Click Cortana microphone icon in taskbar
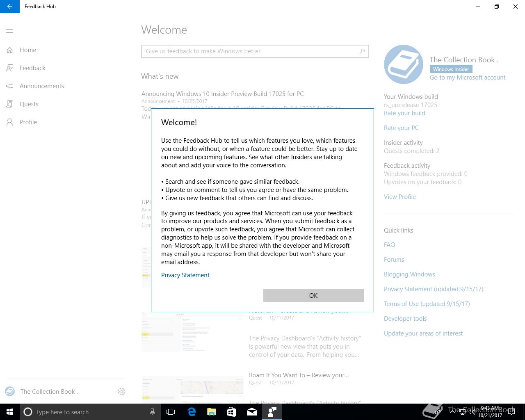This screenshot has width=525, height=420. 152,412
